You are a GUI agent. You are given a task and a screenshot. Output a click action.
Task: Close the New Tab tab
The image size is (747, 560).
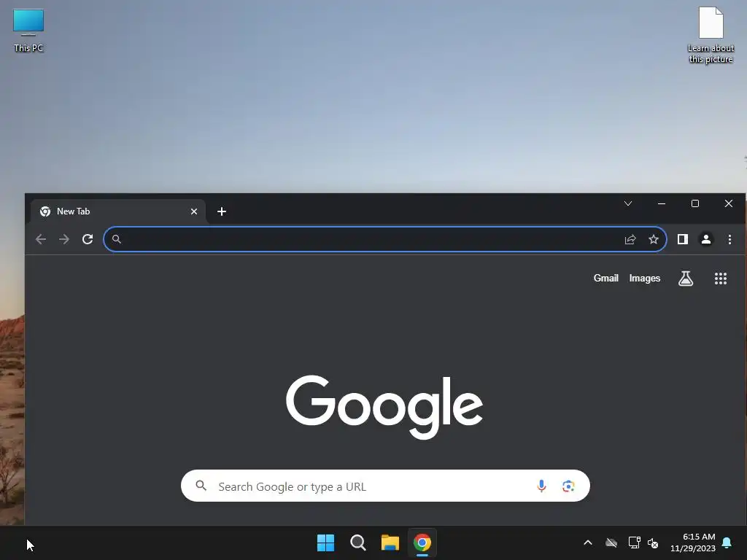pyautogui.click(x=194, y=211)
